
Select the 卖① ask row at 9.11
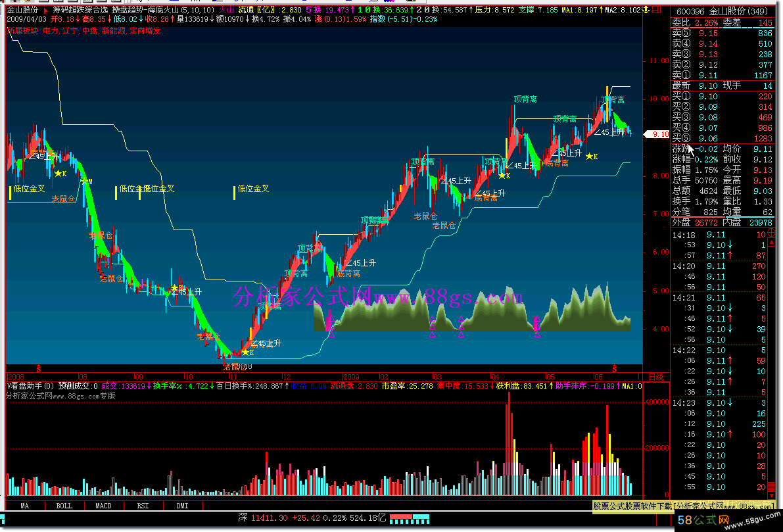[722, 75]
